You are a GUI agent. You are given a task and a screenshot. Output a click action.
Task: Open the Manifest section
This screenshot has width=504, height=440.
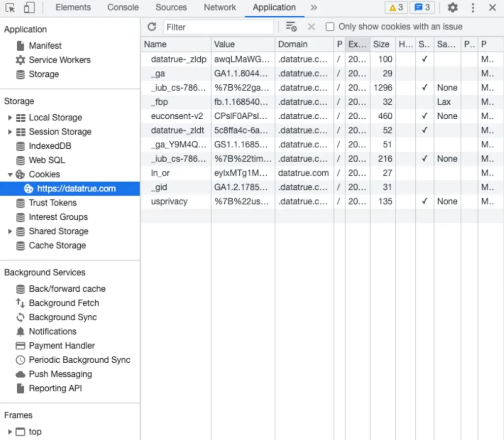(x=46, y=45)
